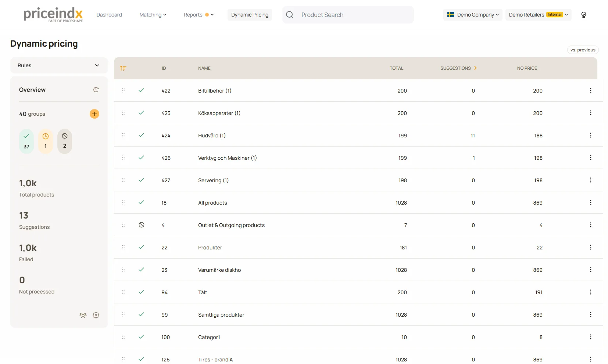
Task: Open the three-dot menu for Biltillbehör (1)
Action: 591,90
